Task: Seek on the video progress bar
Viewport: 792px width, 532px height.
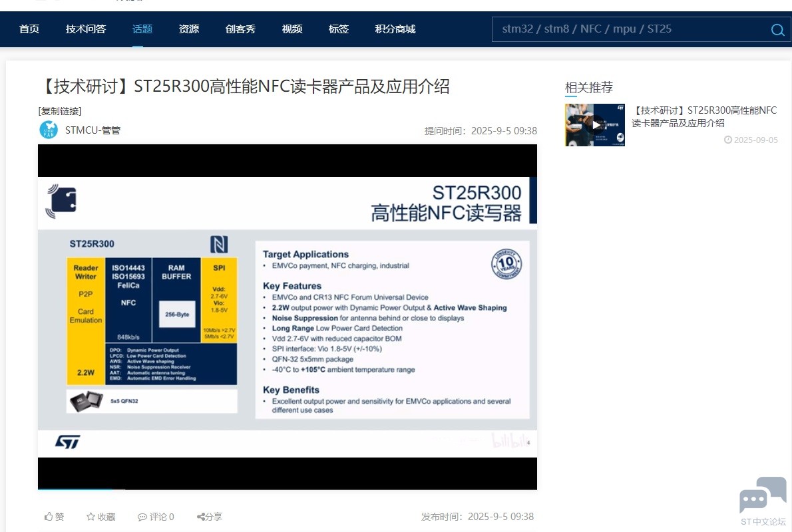Action: [288, 489]
